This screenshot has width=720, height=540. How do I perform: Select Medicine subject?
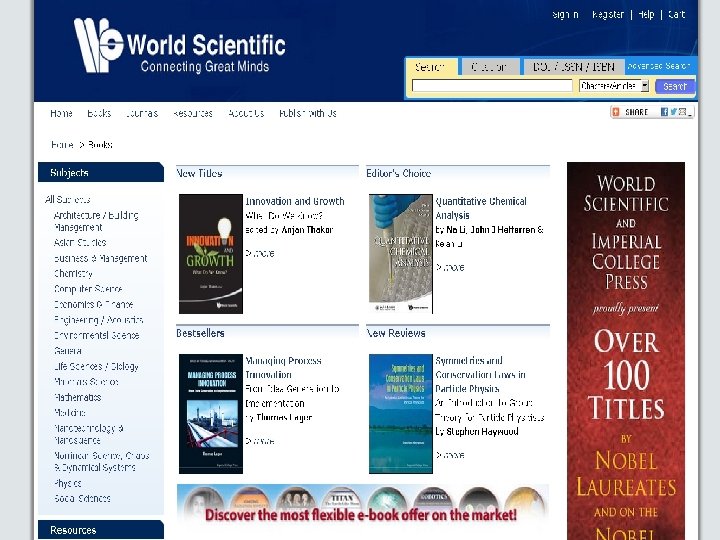click(x=70, y=413)
